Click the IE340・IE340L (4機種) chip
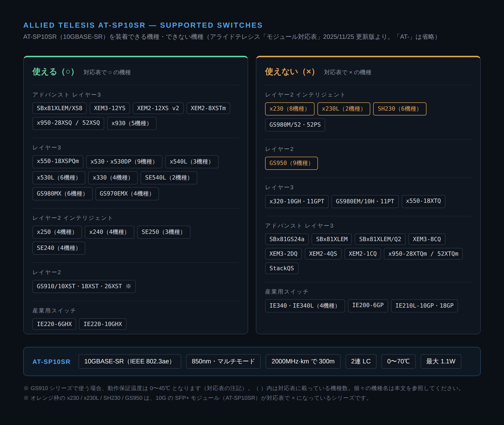This screenshot has width=504, height=425. click(305, 306)
